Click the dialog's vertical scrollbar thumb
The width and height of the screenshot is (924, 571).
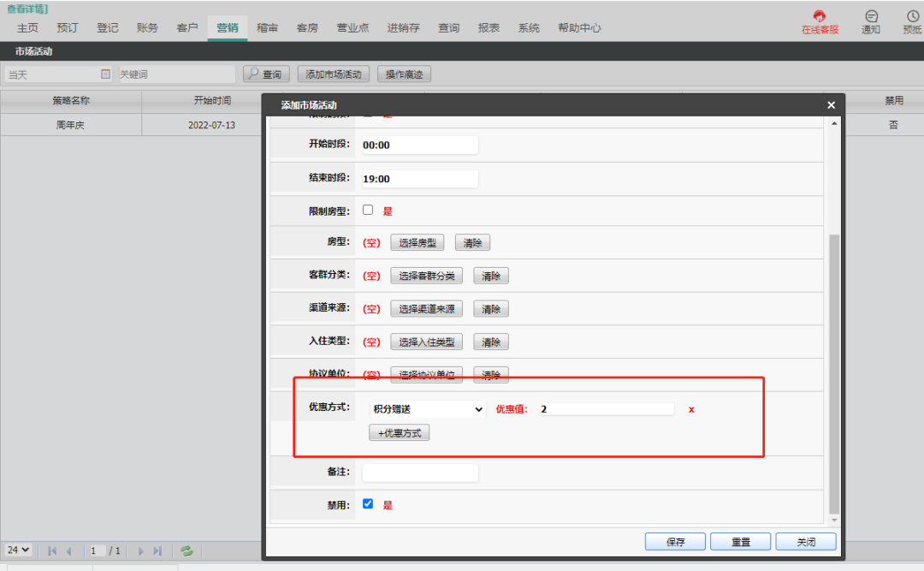click(834, 374)
